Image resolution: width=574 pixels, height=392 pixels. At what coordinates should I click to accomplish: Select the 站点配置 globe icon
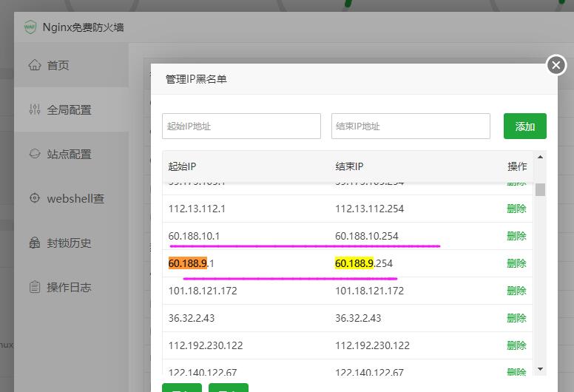(x=35, y=153)
